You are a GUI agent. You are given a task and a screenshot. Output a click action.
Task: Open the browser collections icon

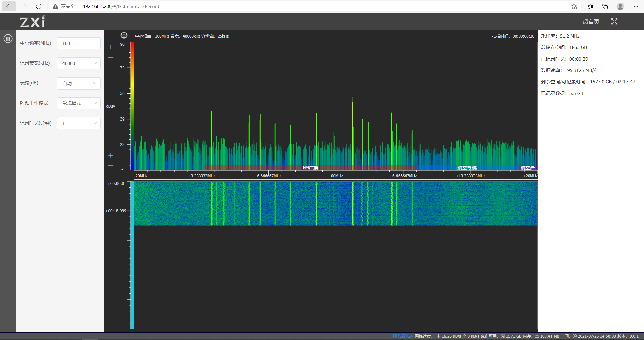(x=605, y=6)
